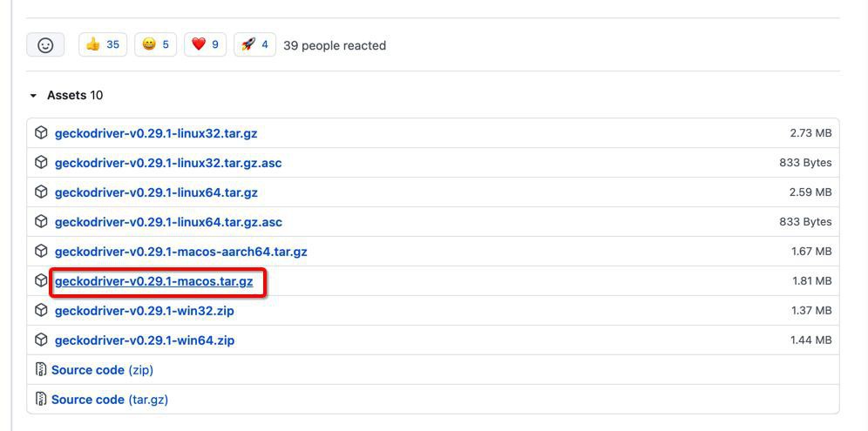Click package icon beside linux64.tar.gz

[41, 192]
